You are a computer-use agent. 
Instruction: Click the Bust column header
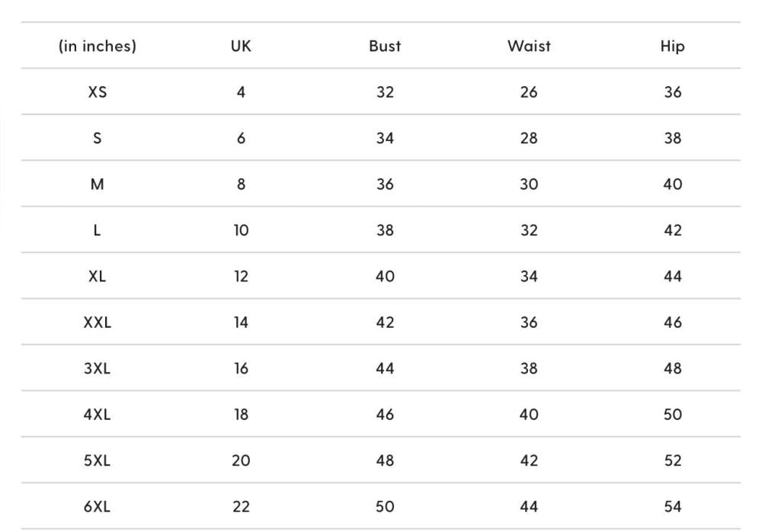385,46
